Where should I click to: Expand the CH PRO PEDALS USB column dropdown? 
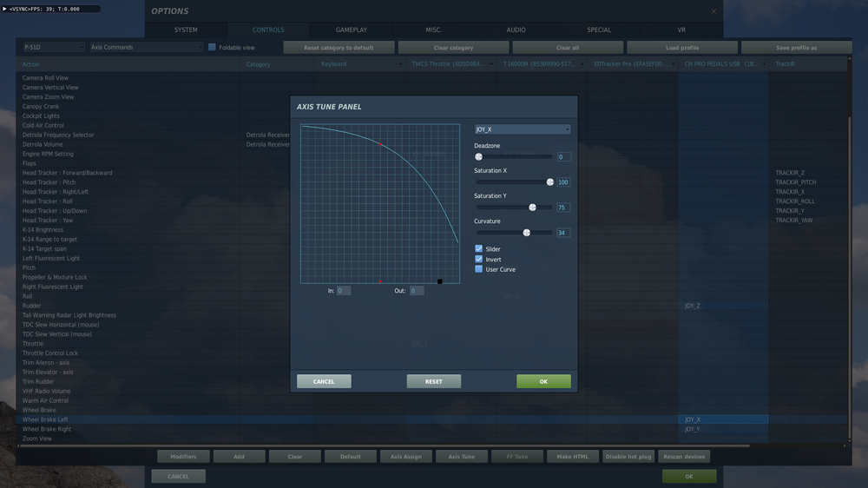click(764, 64)
